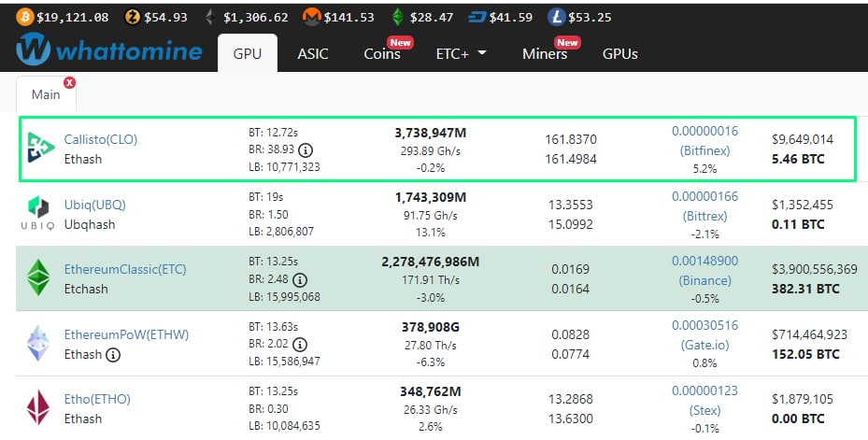Click the Monero ticker icon
Image resolution: width=868 pixels, height=440 pixels.
pos(312,17)
